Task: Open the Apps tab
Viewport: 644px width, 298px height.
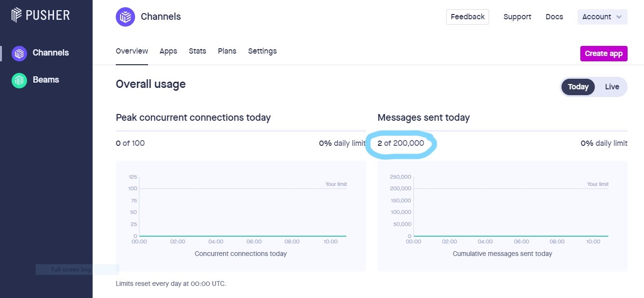Action: click(x=168, y=51)
